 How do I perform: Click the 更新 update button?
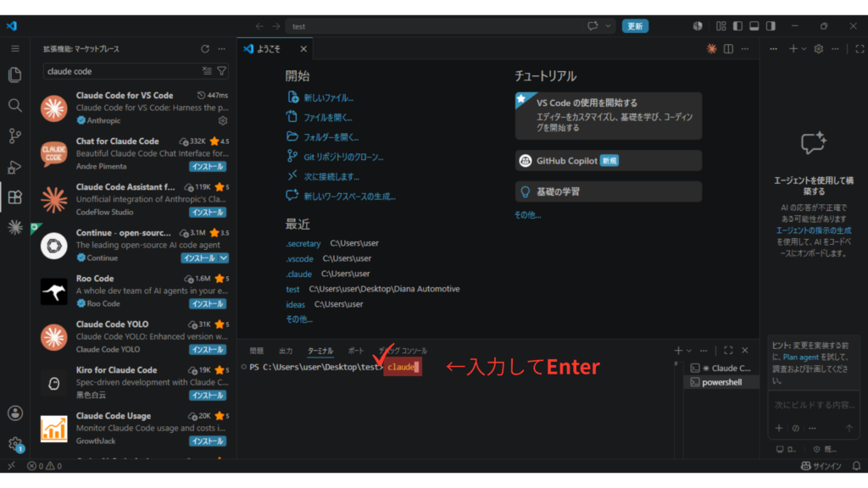tap(635, 26)
